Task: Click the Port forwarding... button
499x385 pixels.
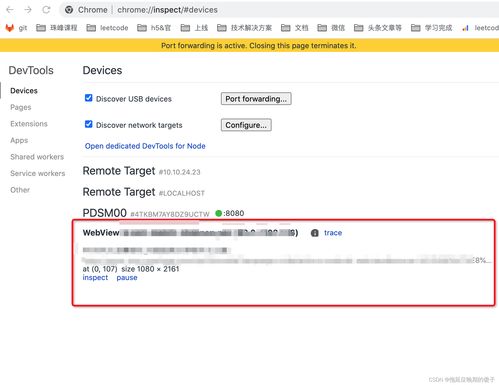Action: 256,99
